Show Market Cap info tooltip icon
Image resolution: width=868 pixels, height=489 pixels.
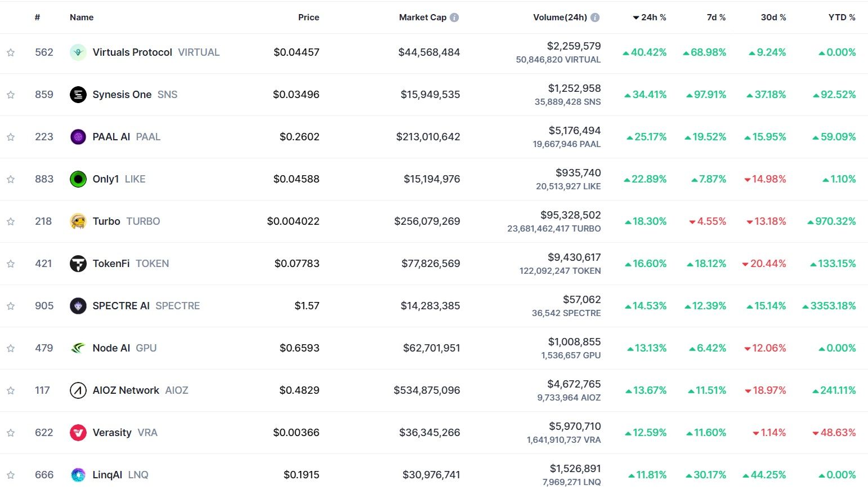click(454, 17)
